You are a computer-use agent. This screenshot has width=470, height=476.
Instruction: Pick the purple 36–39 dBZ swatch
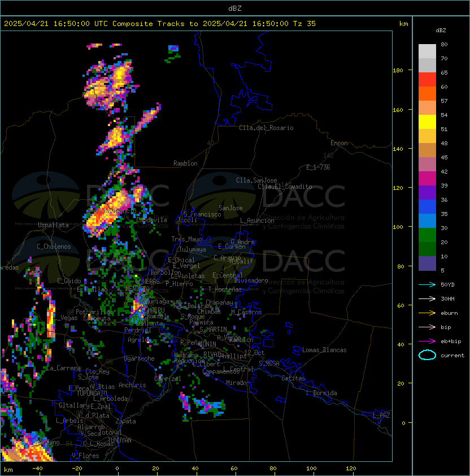(x=427, y=192)
